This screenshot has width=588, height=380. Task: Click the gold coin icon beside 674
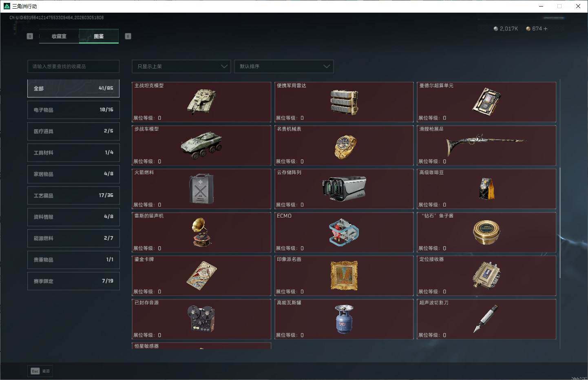pos(528,29)
